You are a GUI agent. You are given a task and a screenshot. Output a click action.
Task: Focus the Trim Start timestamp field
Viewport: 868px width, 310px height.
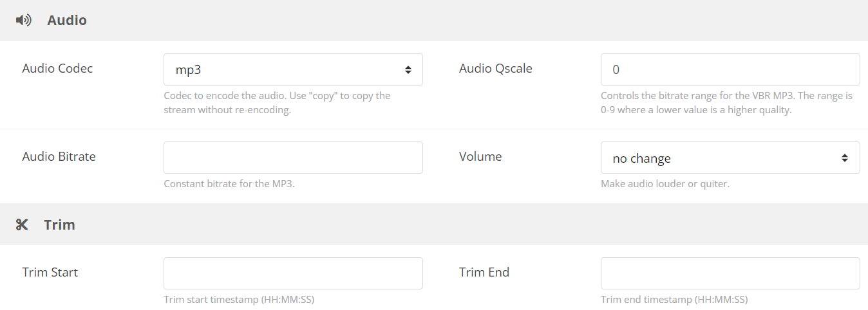(293, 273)
